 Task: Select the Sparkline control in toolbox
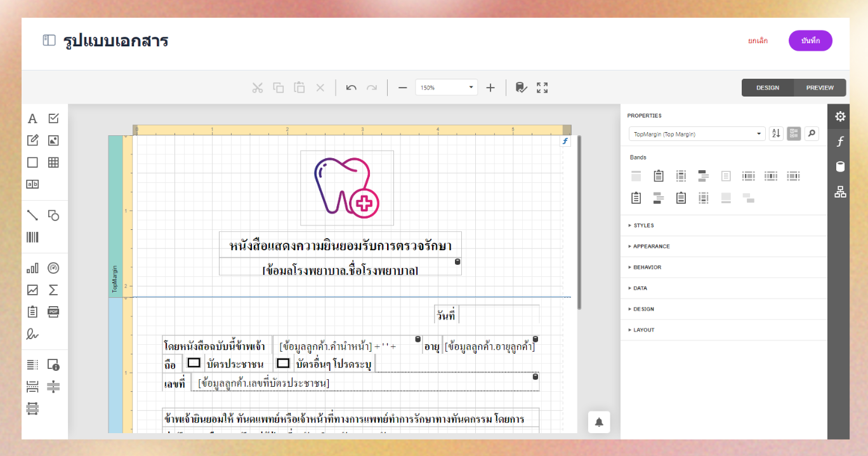[32, 290]
